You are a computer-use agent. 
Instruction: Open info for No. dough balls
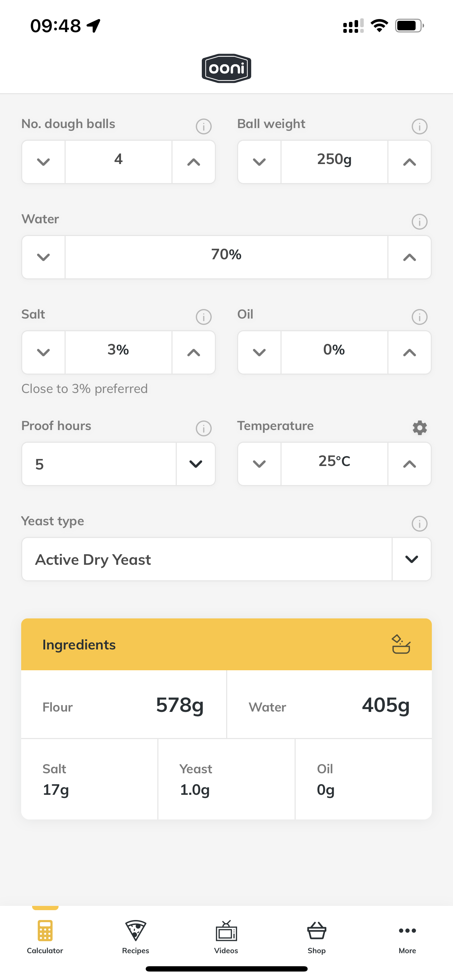pos(204,126)
